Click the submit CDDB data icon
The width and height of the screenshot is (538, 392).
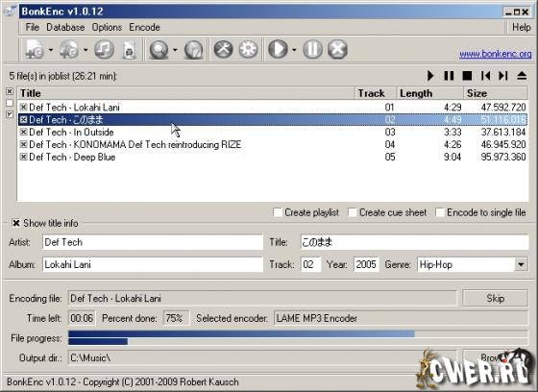(x=194, y=51)
